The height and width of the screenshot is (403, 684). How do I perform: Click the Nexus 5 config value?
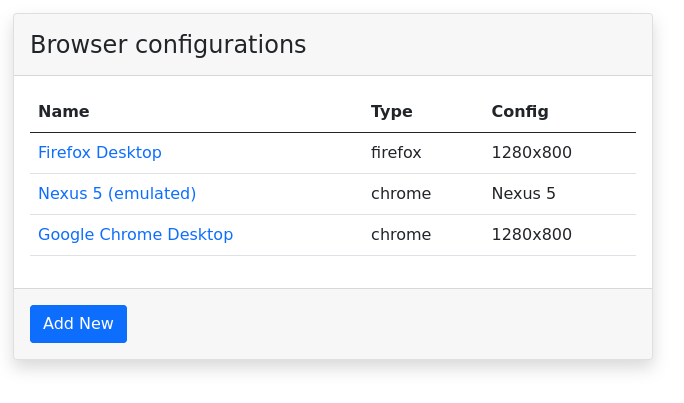(x=523, y=194)
